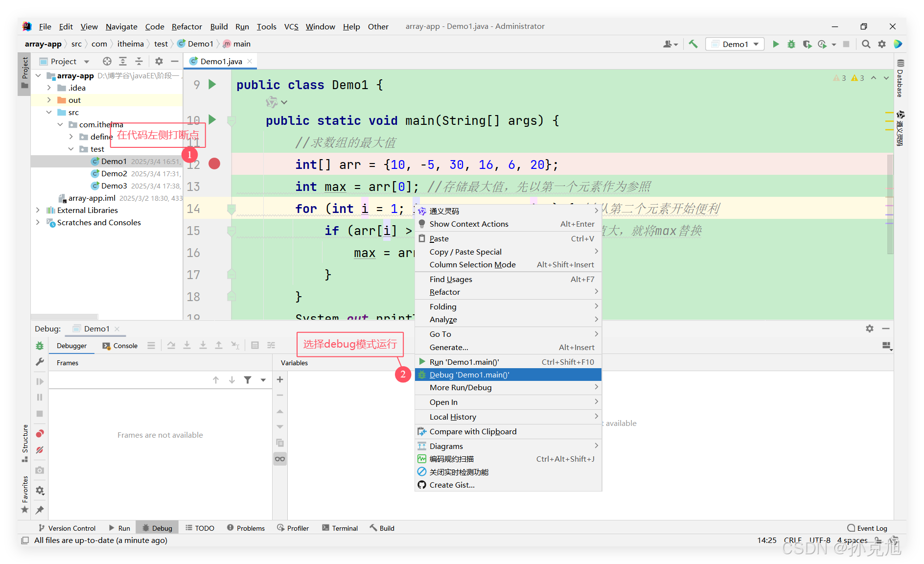Open the Local History submenu
This screenshot has height=564, width=924.
[508, 417]
